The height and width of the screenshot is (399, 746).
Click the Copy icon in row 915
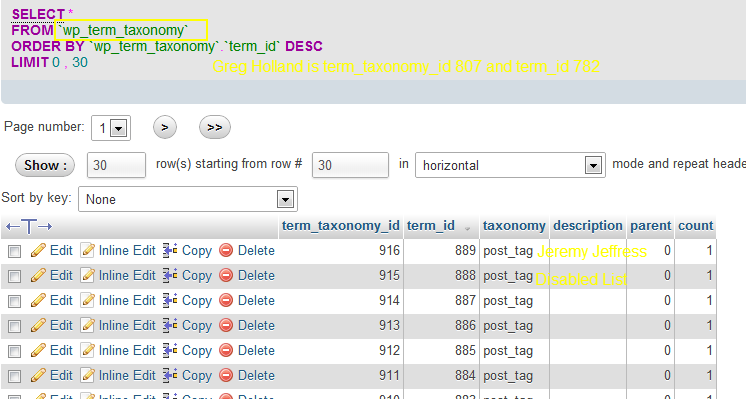coord(170,275)
